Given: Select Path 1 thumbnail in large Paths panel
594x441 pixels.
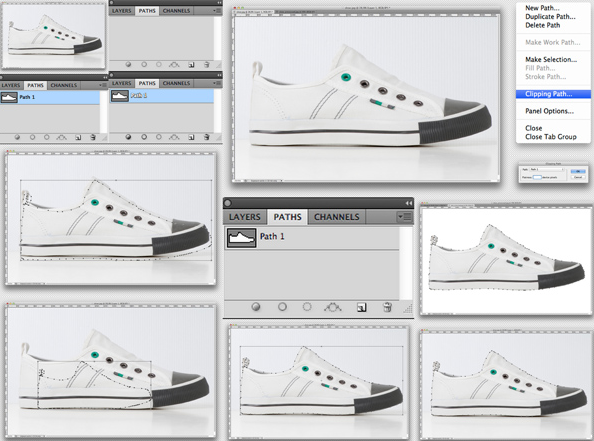Looking at the screenshot, I should [x=241, y=238].
